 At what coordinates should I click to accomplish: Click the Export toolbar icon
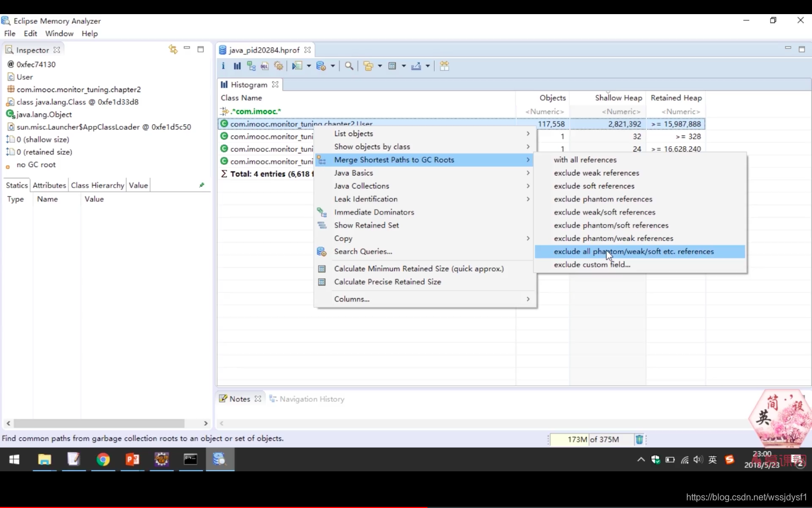(x=416, y=66)
